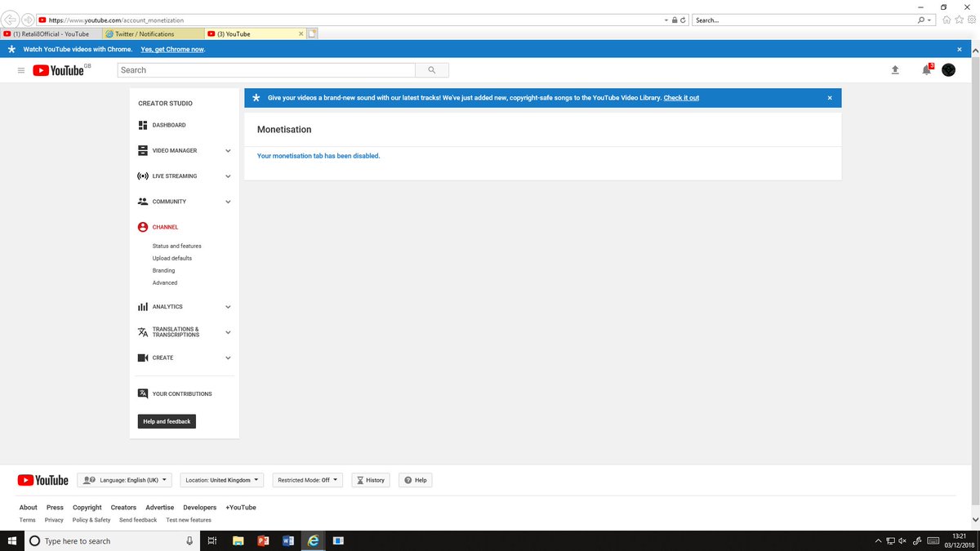Expand the Video Manager chevron
This screenshot has height=551, width=980.
(x=228, y=151)
